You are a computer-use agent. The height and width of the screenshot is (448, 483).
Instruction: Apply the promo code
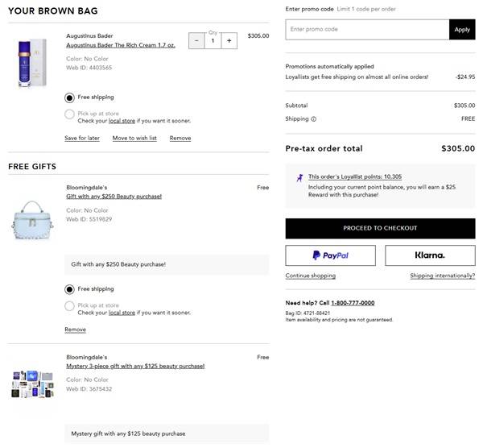(x=462, y=30)
